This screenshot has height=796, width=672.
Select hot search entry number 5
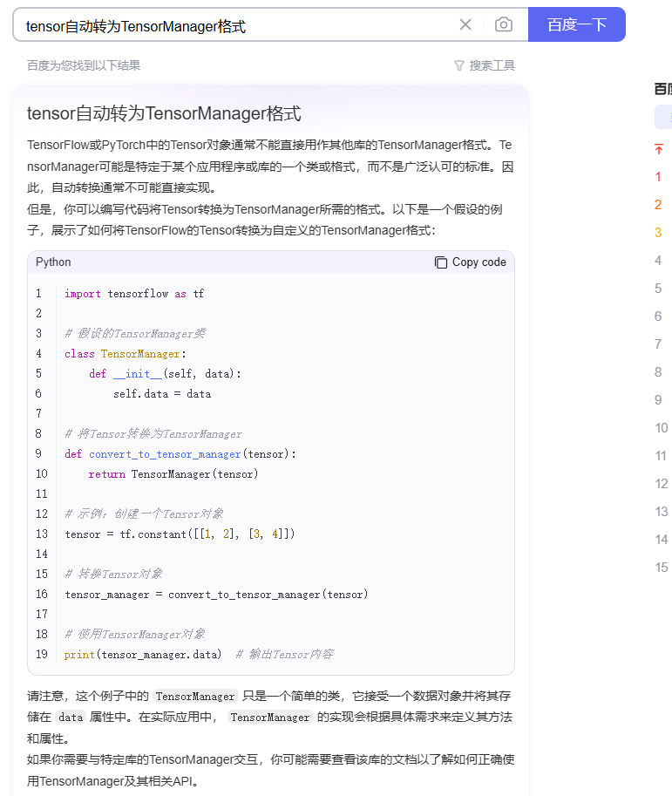(x=658, y=289)
